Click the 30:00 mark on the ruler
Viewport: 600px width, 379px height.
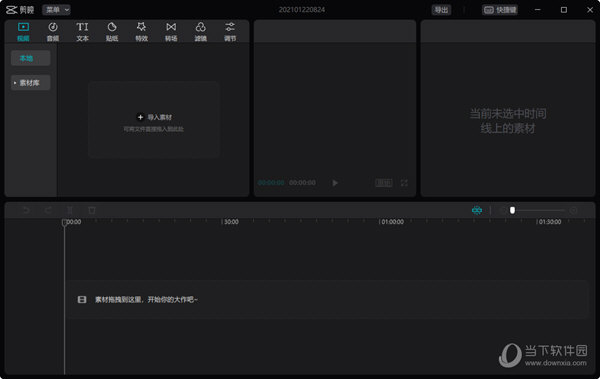pos(231,222)
